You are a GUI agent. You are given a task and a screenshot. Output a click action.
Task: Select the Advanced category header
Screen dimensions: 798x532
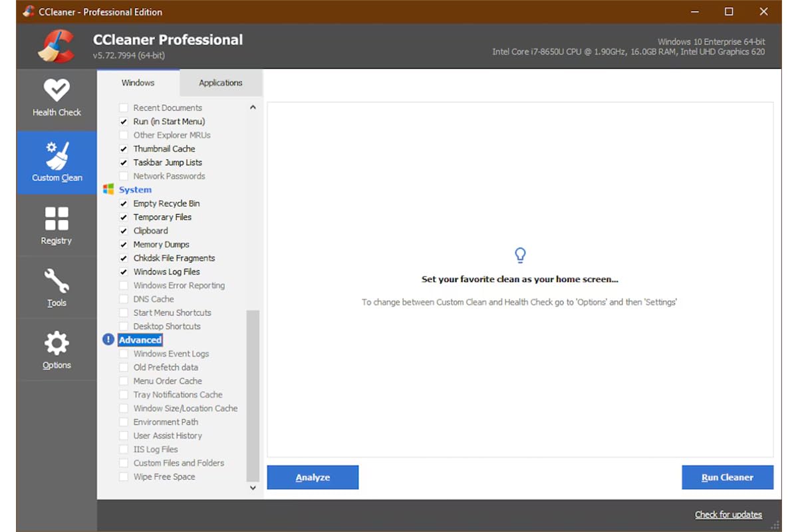[140, 340]
